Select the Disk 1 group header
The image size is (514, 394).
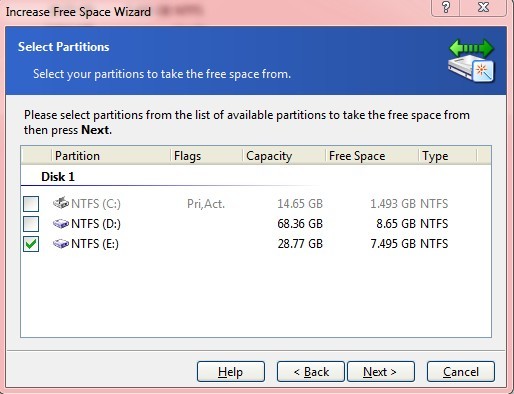coord(58,177)
